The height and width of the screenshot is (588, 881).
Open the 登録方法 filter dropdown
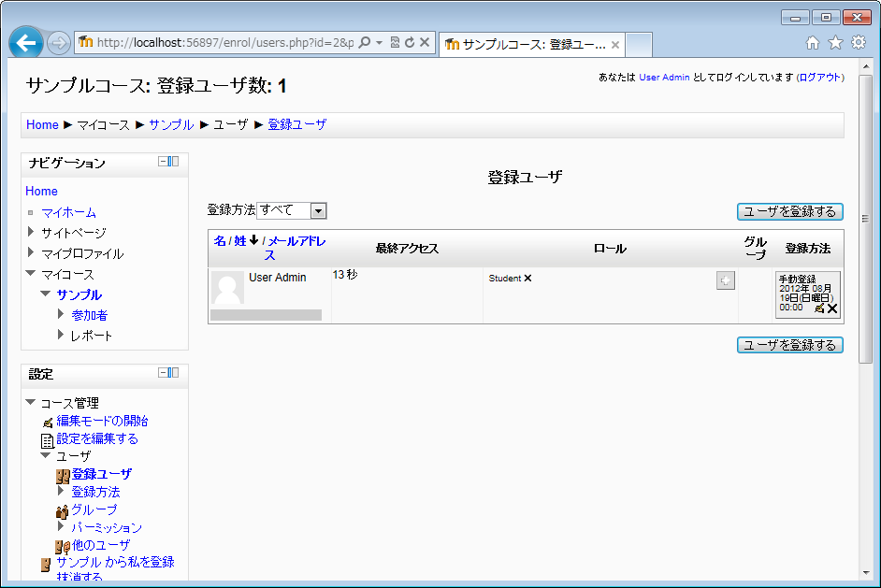click(x=318, y=211)
